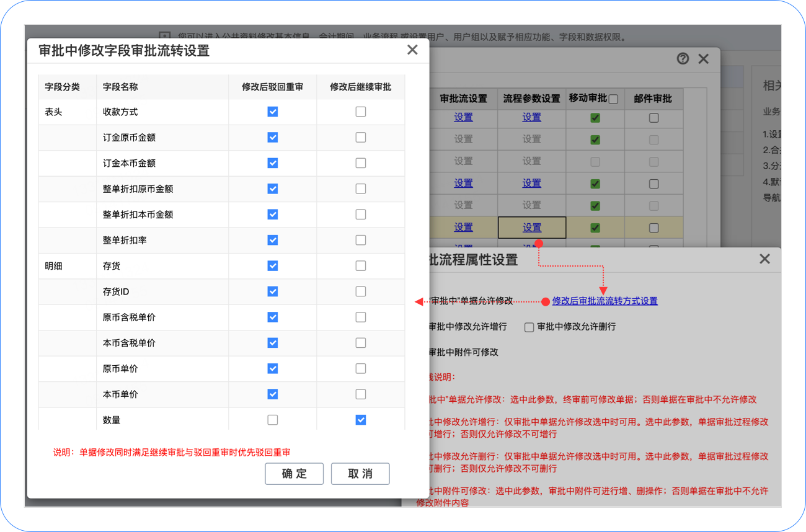Click the 确定 button
The height and width of the screenshot is (532, 806).
click(294, 474)
